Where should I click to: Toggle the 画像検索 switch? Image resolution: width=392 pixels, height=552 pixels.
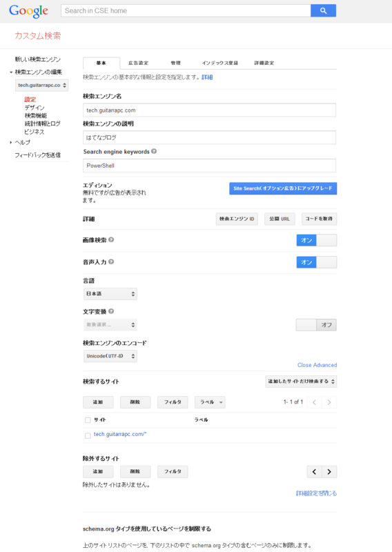317,240
